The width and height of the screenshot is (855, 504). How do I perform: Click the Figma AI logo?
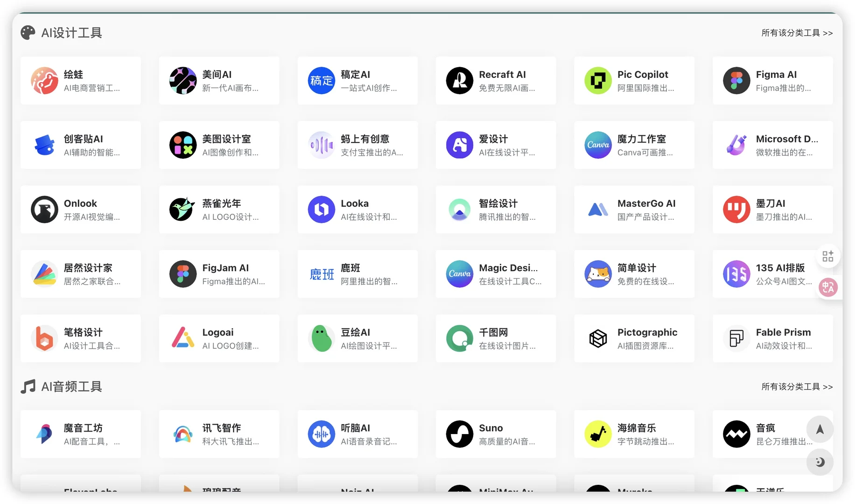click(x=737, y=81)
